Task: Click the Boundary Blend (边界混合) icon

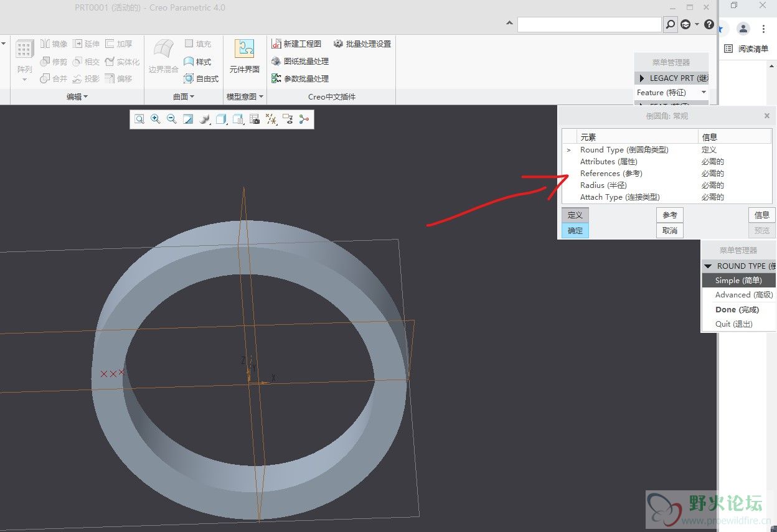Action: [164, 50]
